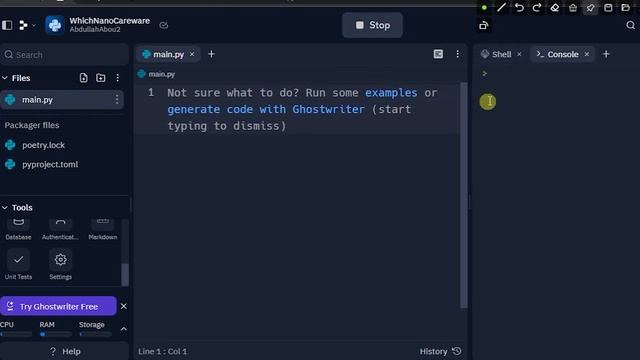The height and width of the screenshot is (360, 640).
Task: Add a new tab in console pane
Action: 606,54
